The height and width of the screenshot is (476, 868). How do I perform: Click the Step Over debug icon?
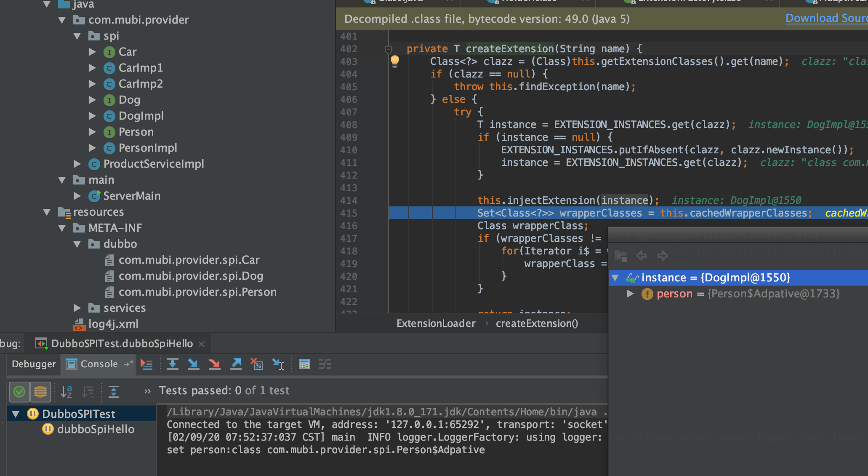[x=173, y=364]
